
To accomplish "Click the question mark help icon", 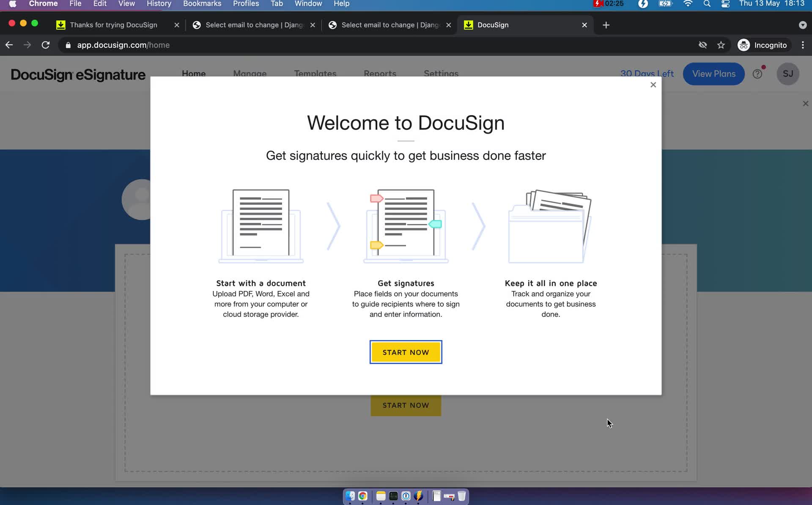I will click(x=758, y=73).
